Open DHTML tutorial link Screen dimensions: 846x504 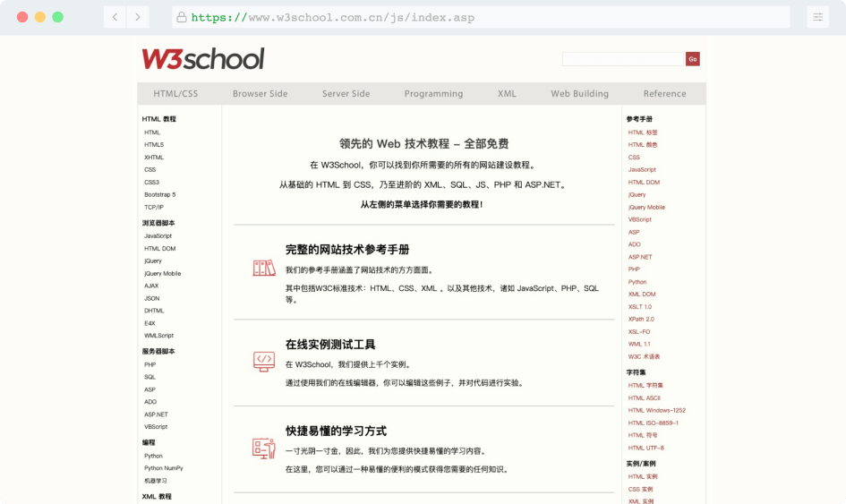tap(154, 311)
